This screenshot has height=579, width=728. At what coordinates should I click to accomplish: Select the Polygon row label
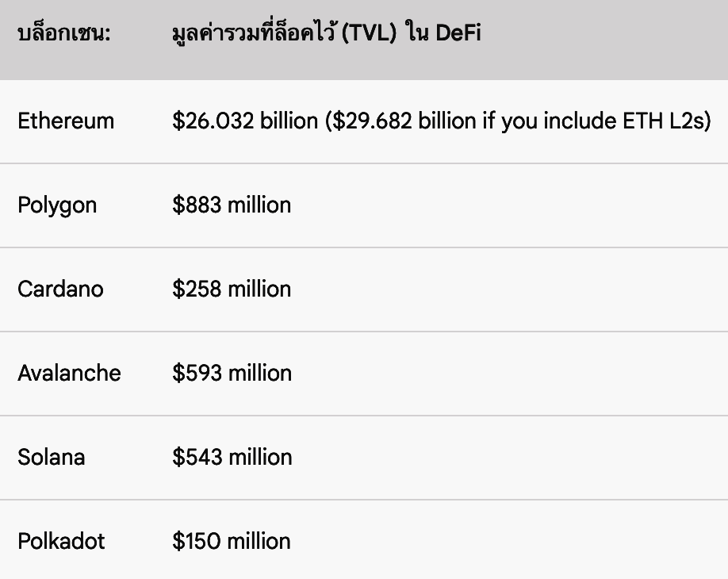pos(57,205)
